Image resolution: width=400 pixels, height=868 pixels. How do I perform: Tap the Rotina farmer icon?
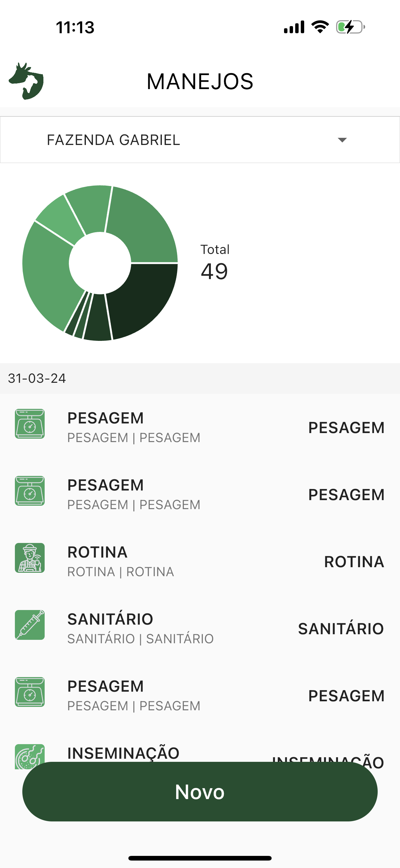(x=30, y=558)
